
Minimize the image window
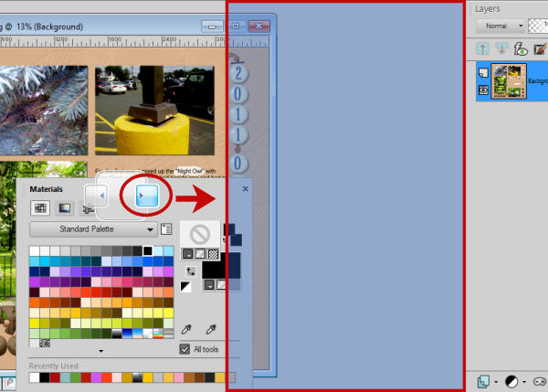coord(212,26)
